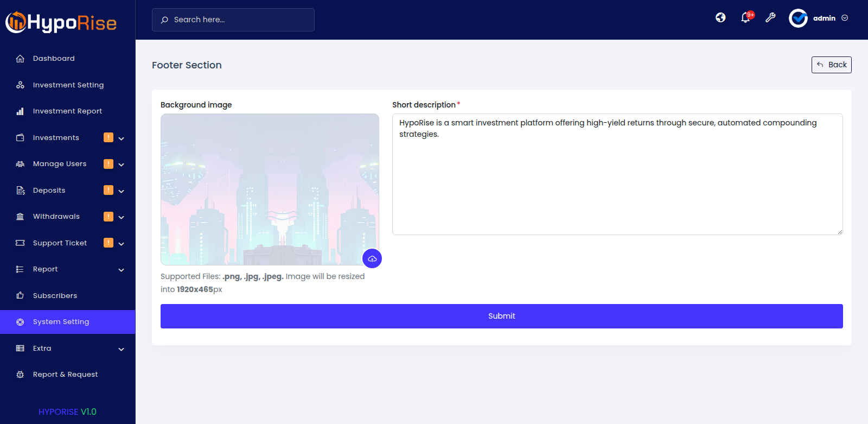This screenshot has width=868, height=424.
Task: Click the Support Ticket icon
Action: [x=20, y=243]
